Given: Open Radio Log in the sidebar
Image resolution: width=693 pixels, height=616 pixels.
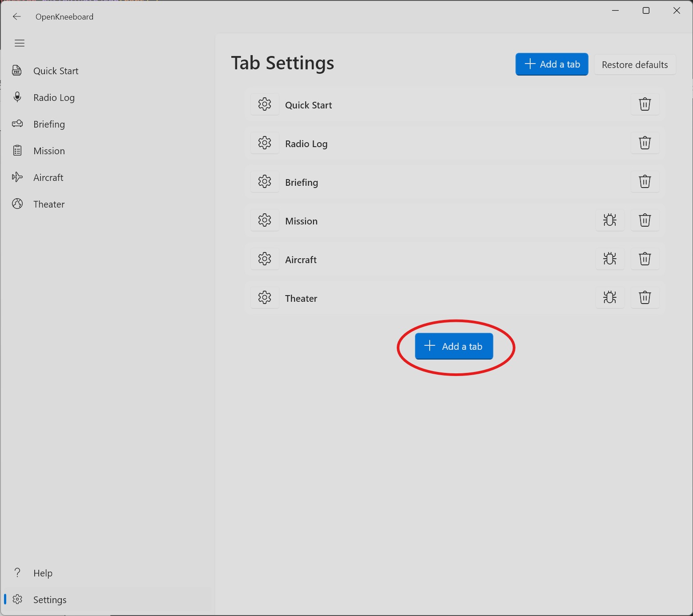Looking at the screenshot, I should coord(108,98).
